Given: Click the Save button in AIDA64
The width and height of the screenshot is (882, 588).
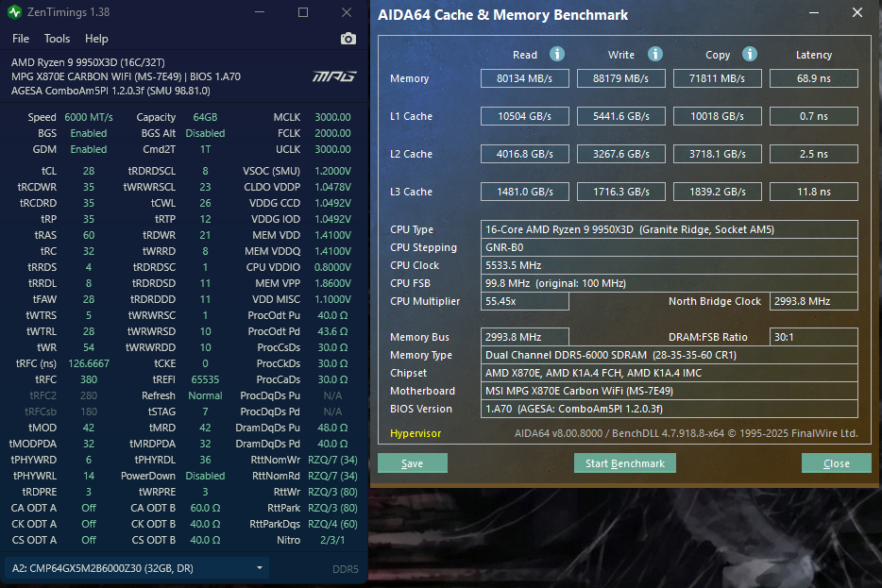Looking at the screenshot, I should pos(413,463).
